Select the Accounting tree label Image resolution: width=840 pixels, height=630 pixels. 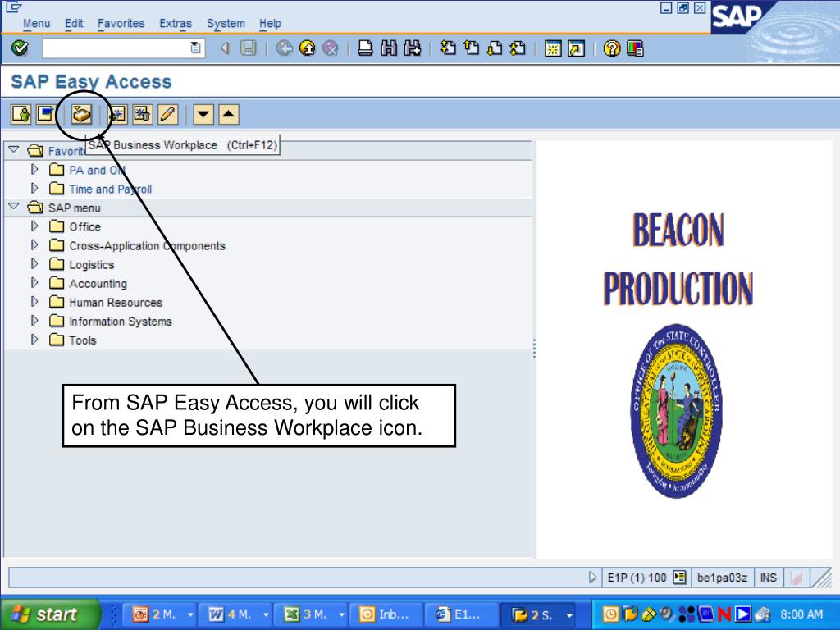(98, 283)
